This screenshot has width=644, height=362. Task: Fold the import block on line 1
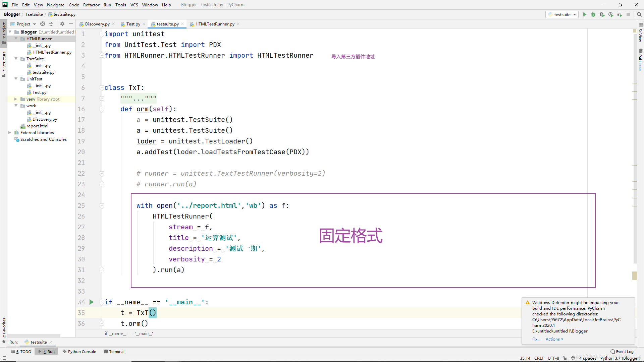[x=102, y=34]
